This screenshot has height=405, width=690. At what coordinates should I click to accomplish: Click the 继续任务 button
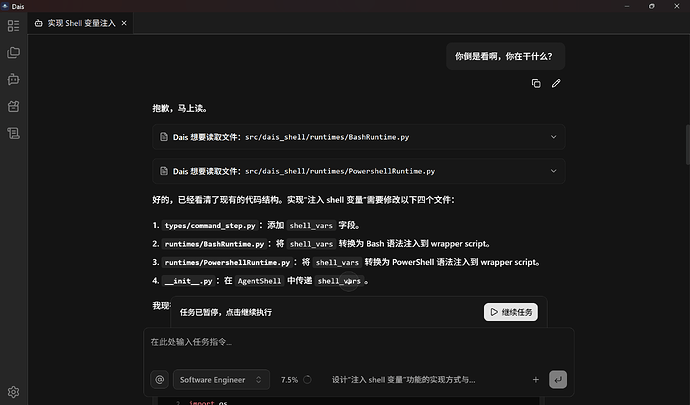(x=511, y=312)
